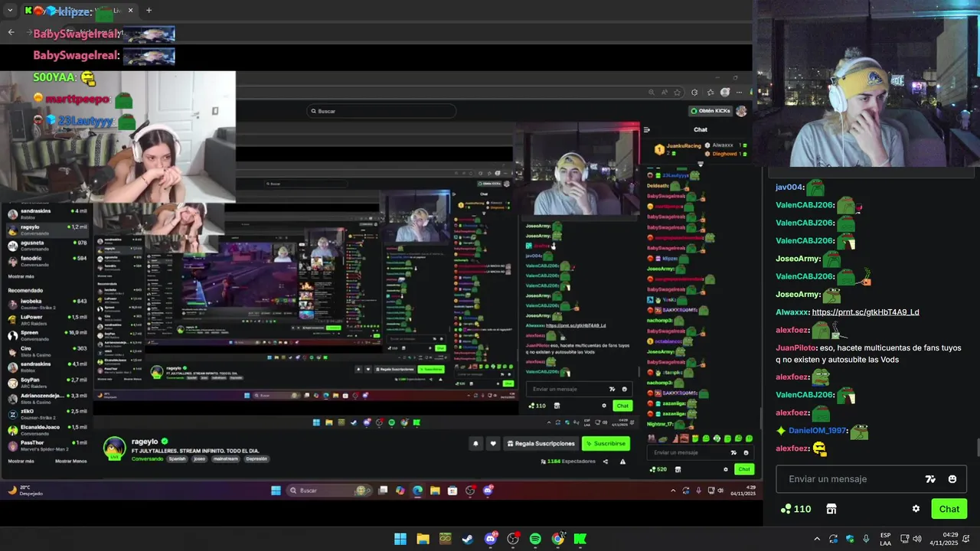Select SoyPan channel in sidebar
This screenshot has height=551, width=980.
[47, 383]
